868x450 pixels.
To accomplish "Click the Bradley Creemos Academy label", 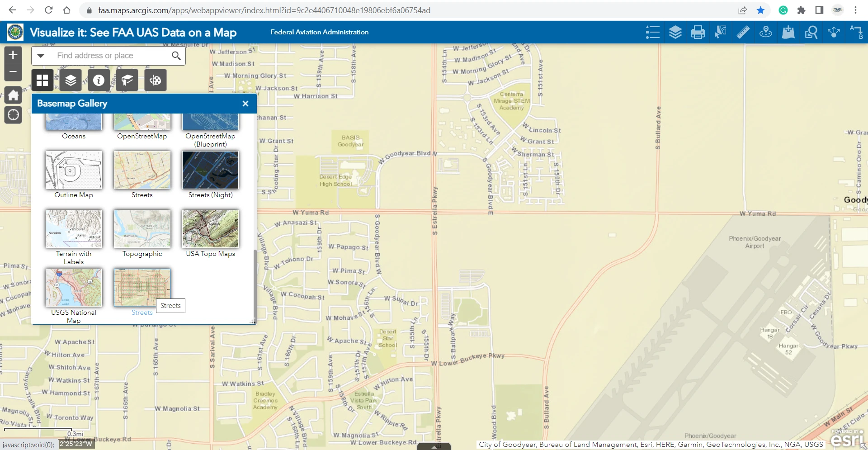I will click(x=265, y=400).
